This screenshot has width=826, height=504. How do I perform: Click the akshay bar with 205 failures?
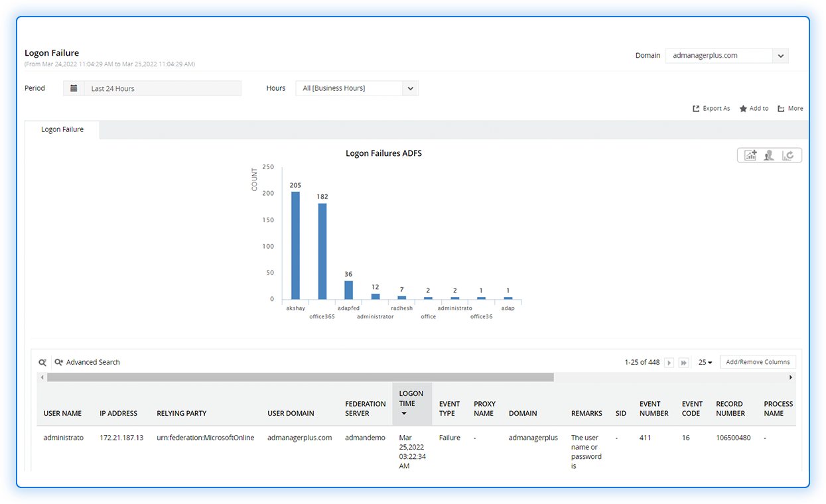point(295,245)
